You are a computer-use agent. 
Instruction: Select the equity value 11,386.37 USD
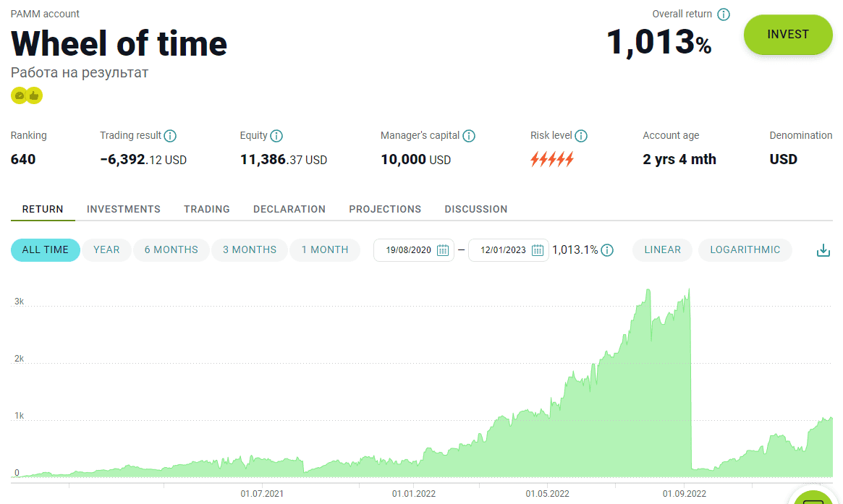(x=284, y=160)
